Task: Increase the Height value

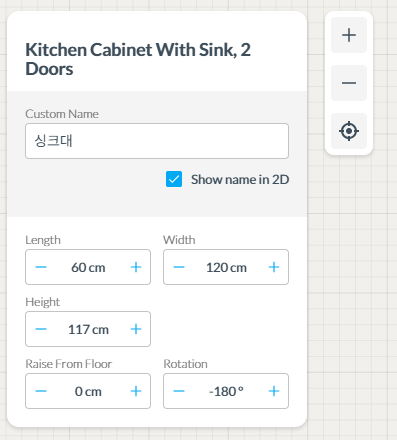Action: coord(136,329)
